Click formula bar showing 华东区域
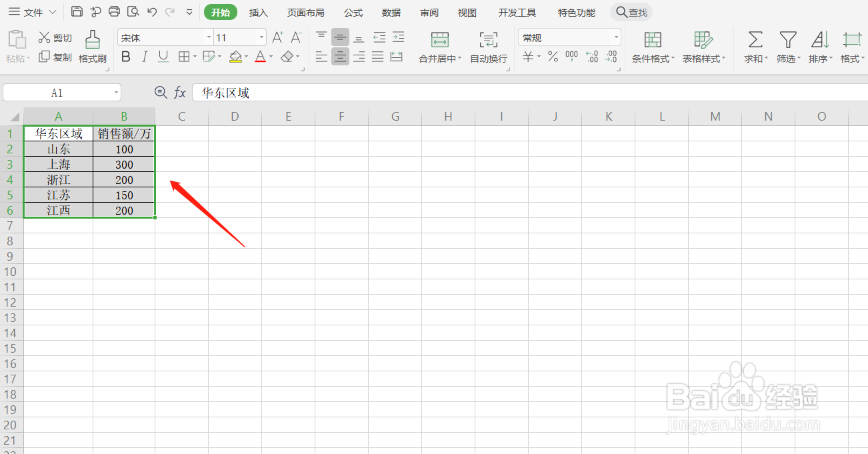The width and height of the screenshot is (868, 454). click(x=529, y=93)
